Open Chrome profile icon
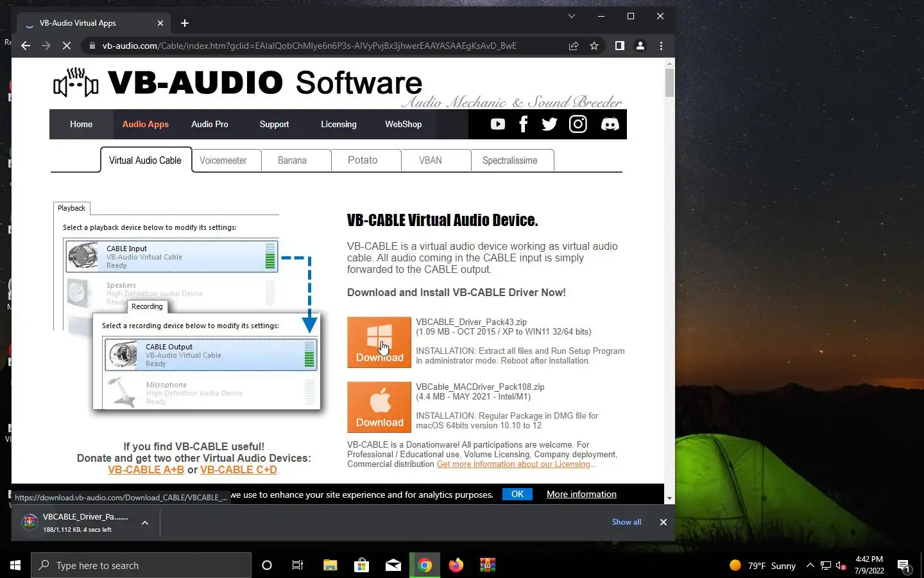Viewport: 924px width, 578px height. (640, 46)
